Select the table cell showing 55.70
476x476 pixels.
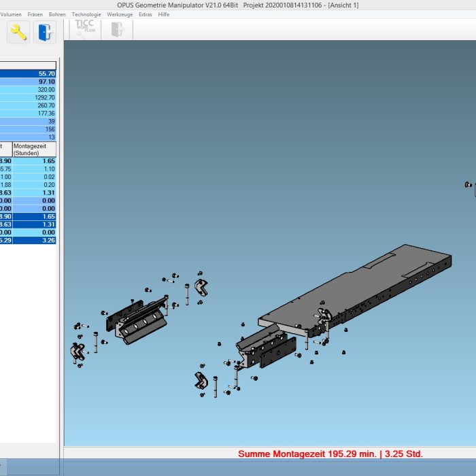pyautogui.click(x=28, y=73)
